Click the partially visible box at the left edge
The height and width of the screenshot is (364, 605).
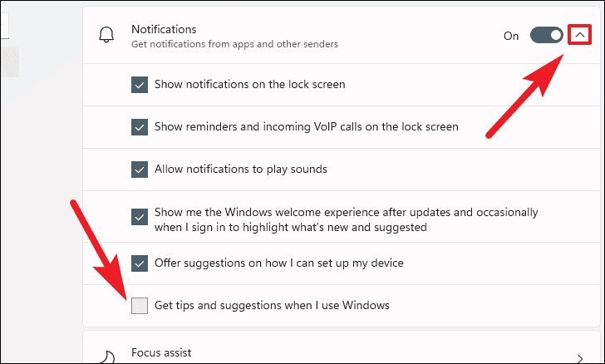pos(4,26)
